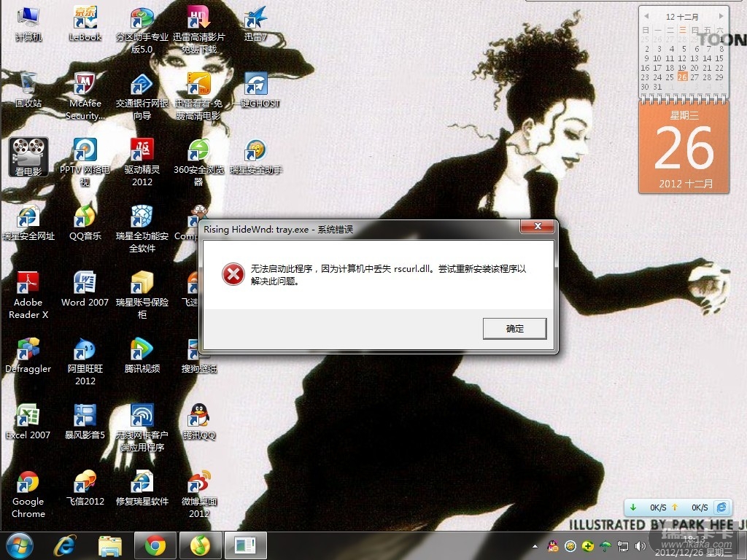Click 确定 in the tray.exe error dialog

pos(514,329)
